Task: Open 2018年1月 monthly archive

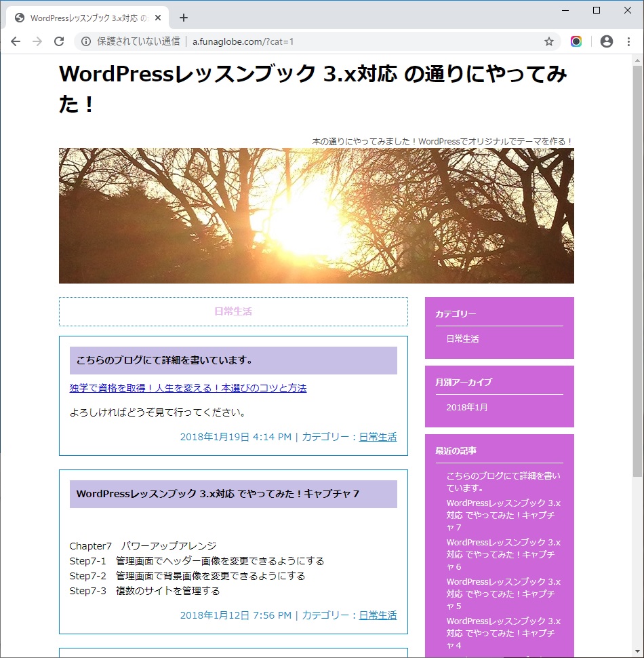Action: (467, 407)
